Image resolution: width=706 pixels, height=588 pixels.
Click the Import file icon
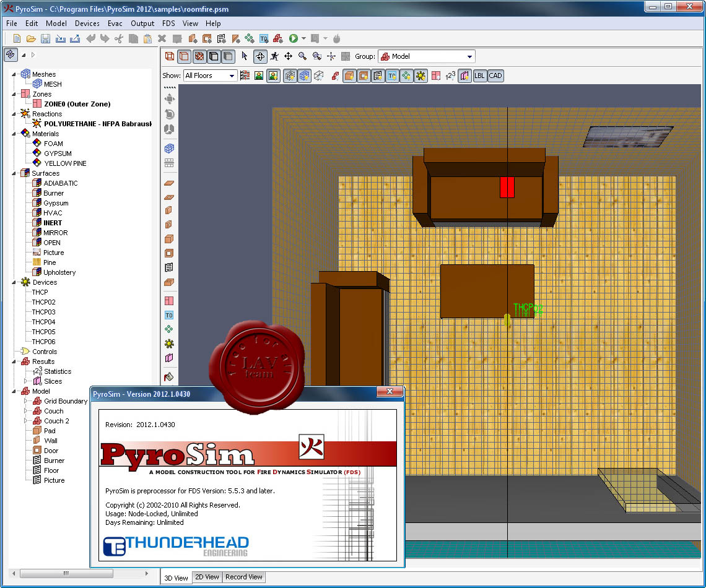[60, 39]
